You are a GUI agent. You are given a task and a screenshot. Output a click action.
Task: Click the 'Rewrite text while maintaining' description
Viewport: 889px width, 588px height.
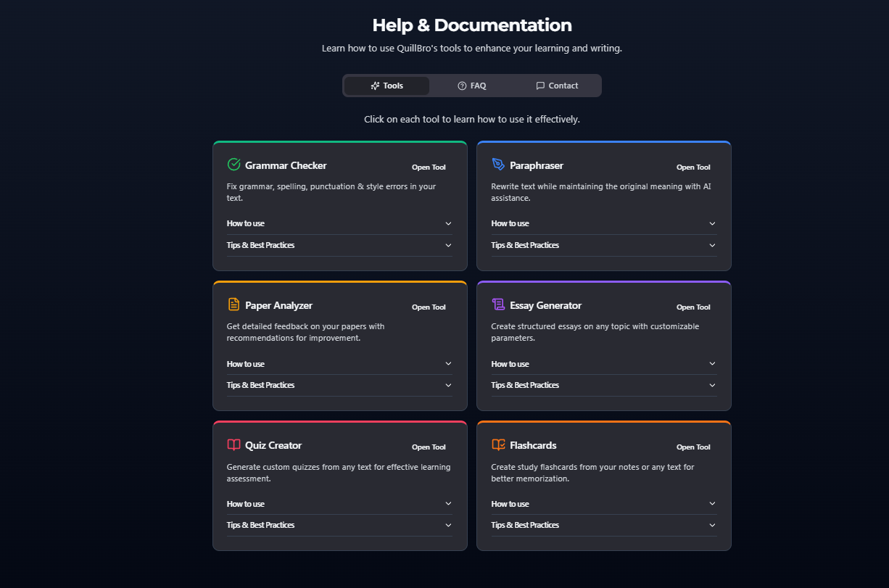[x=601, y=192]
